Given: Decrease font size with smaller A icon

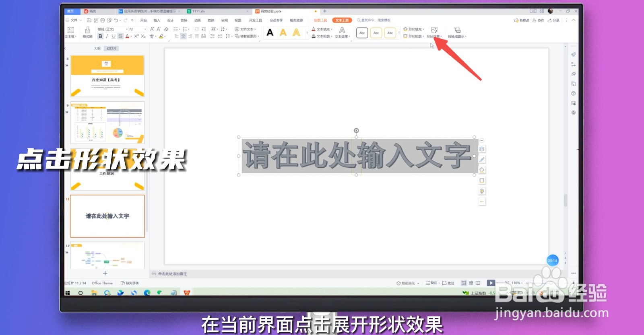Looking at the screenshot, I should (159, 29).
